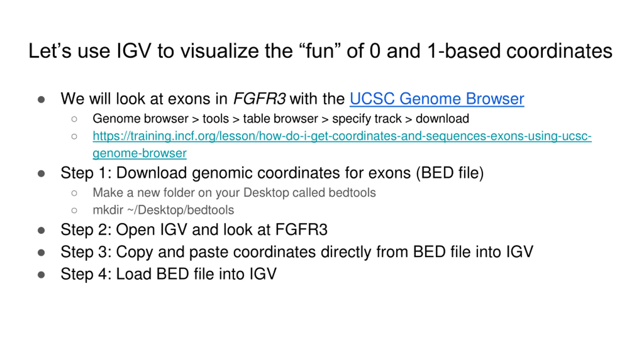Click the hollow bullet before 'Genome browser > tools'
Viewport: 644px width, 362px height.
[x=74, y=119]
